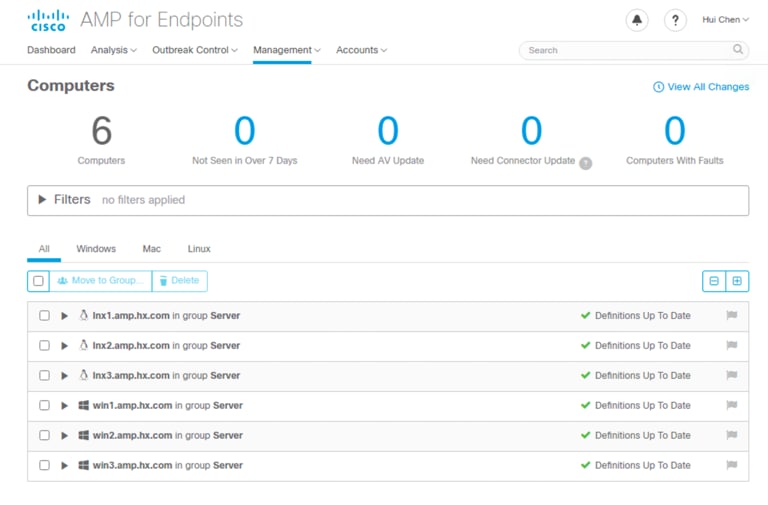768x505 pixels.
Task: Click the Linux icon for lnx1.amp.hx.com
Action: (x=84, y=315)
